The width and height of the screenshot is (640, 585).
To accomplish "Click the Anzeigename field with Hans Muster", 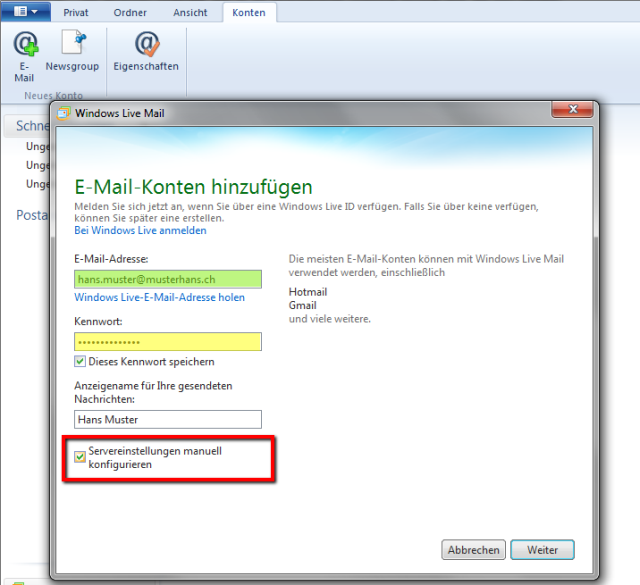I will 167,420.
